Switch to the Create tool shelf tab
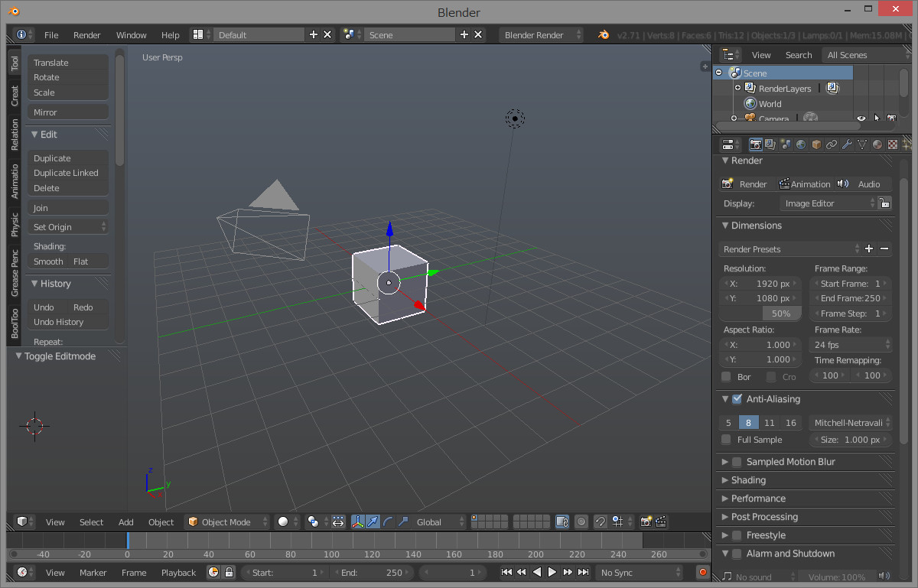Viewport: 918px width, 588px height. 15,96
